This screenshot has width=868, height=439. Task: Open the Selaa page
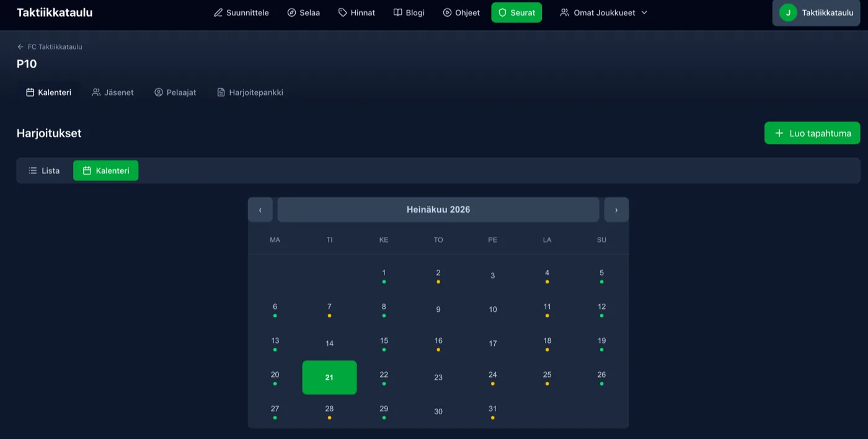(304, 12)
